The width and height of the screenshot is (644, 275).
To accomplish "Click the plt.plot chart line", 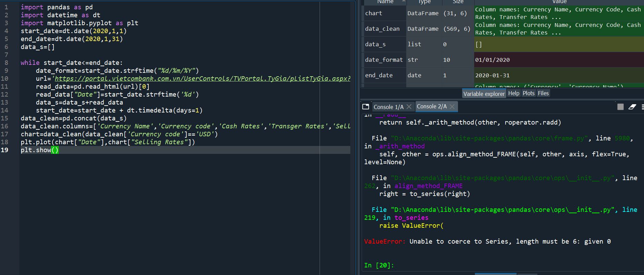I will (108, 142).
